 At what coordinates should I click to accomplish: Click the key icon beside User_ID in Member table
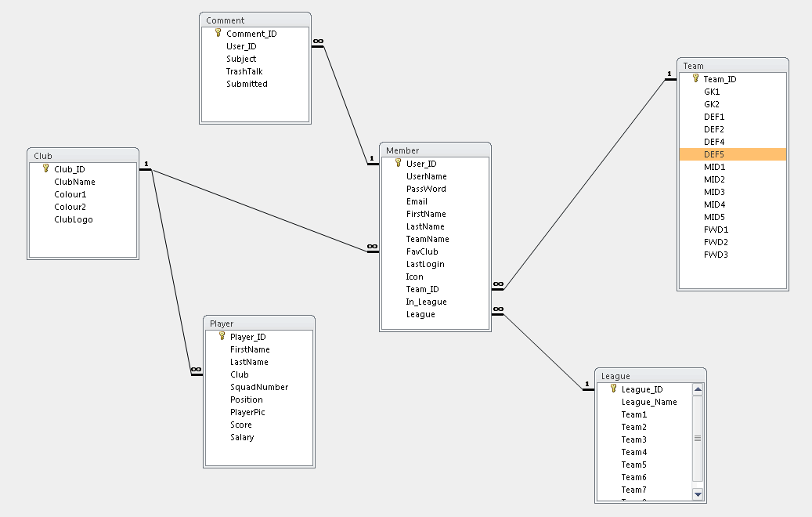(398, 163)
